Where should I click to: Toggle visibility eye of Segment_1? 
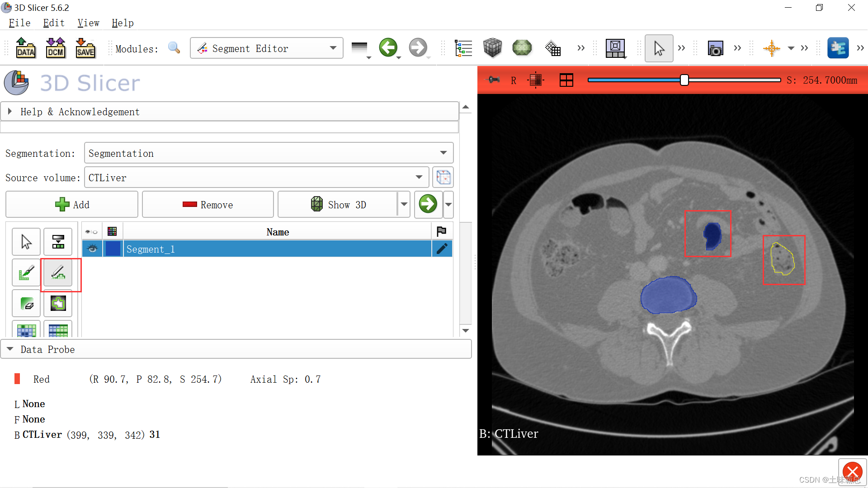tap(92, 249)
